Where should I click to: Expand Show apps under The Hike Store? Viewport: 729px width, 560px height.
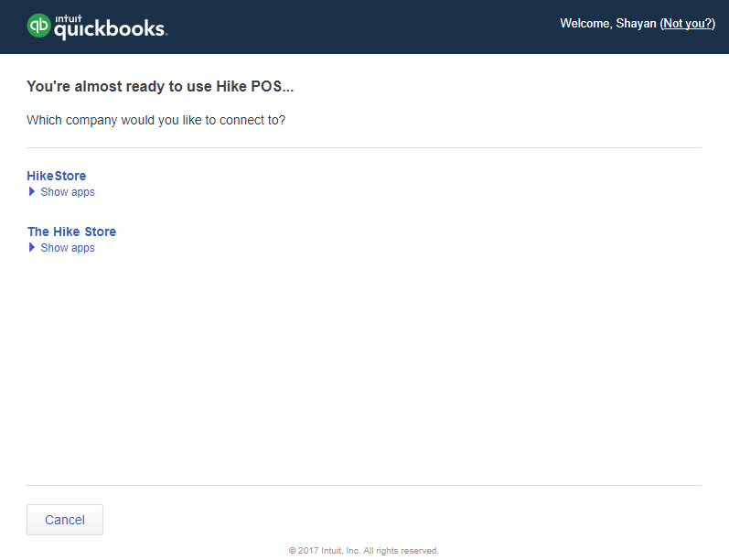click(62, 247)
